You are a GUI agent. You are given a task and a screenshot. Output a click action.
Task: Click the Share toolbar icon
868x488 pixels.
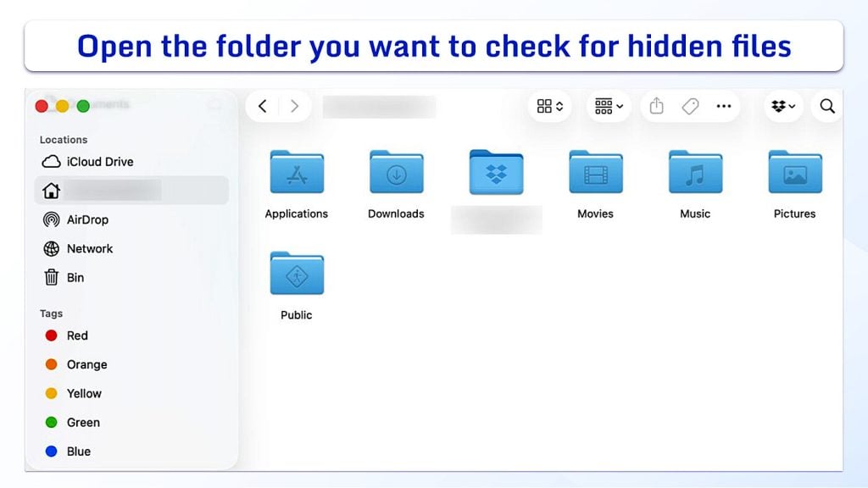657,106
